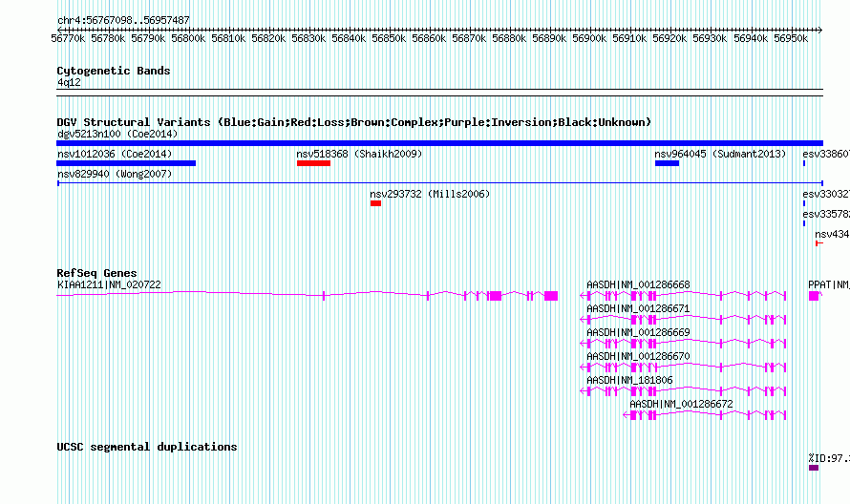Image resolution: width=850 pixels, height=504 pixels.
Task: Click the KIAA1211|NM_020722 gene label
Action: [109, 284]
